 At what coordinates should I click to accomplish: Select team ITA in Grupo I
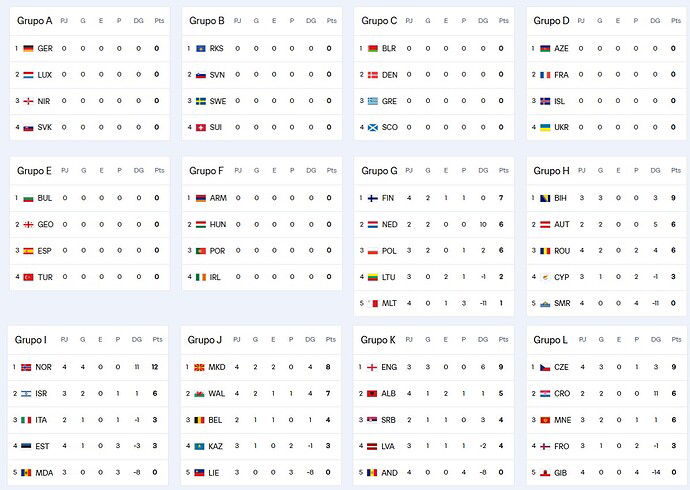(43, 419)
